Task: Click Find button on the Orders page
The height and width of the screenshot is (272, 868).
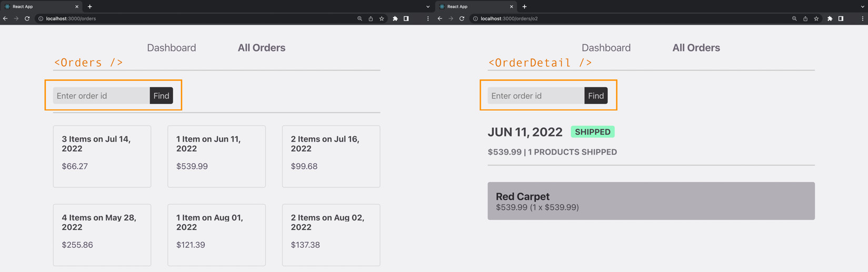Action: [x=162, y=96]
